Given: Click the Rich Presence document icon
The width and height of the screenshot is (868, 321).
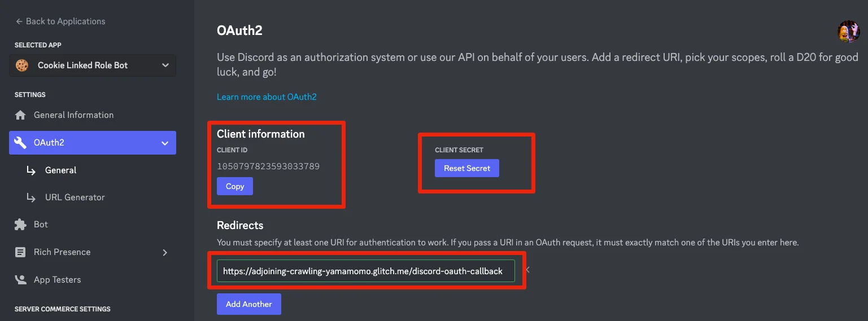Looking at the screenshot, I should point(20,252).
